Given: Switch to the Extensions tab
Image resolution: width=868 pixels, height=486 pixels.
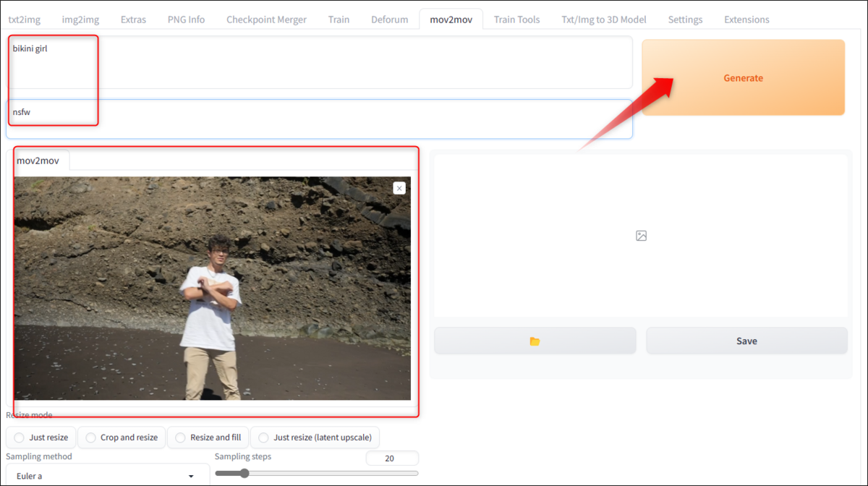Looking at the screenshot, I should [x=746, y=20].
